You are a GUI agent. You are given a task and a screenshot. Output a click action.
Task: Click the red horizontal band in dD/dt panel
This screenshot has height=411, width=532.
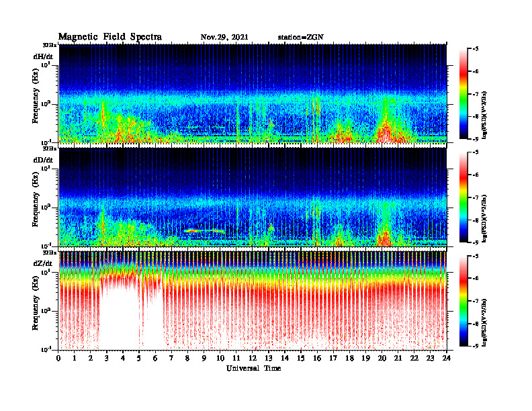pyautogui.click(x=204, y=231)
